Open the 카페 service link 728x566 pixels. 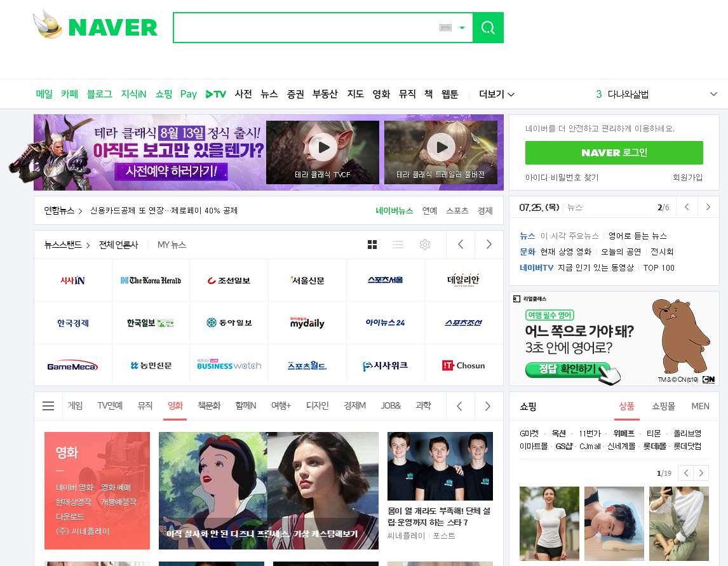[x=69, y=94]
